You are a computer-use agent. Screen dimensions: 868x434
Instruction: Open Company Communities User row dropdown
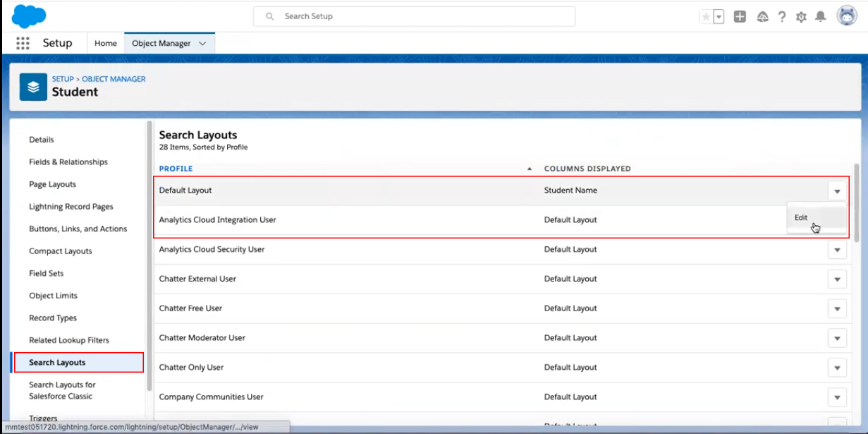pos(837,397)
